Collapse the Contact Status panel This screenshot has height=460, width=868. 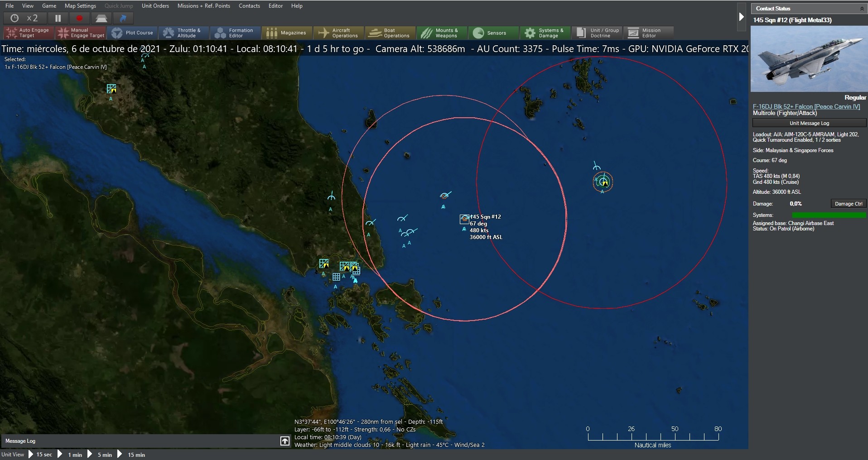pos(861,8)
